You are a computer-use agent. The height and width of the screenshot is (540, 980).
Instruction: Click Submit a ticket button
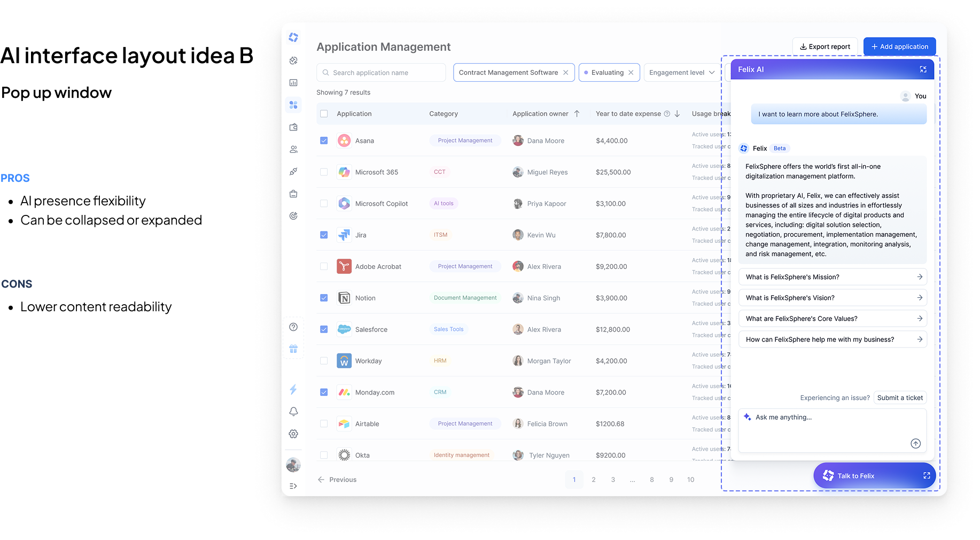900,398
